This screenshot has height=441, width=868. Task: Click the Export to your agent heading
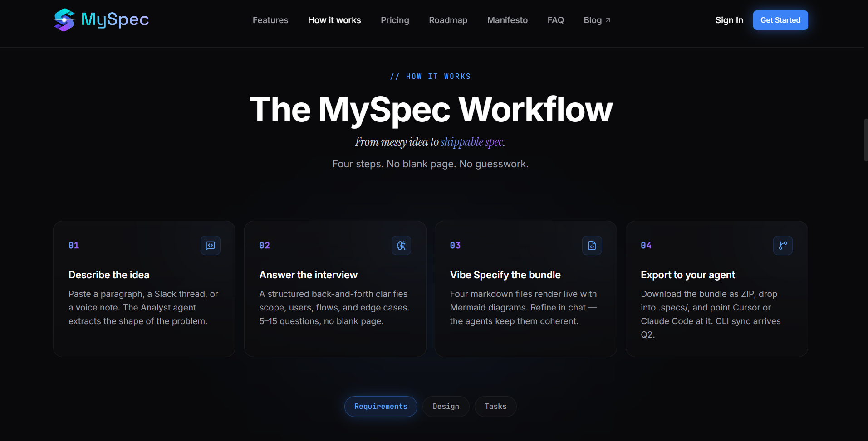pos(688,275)
